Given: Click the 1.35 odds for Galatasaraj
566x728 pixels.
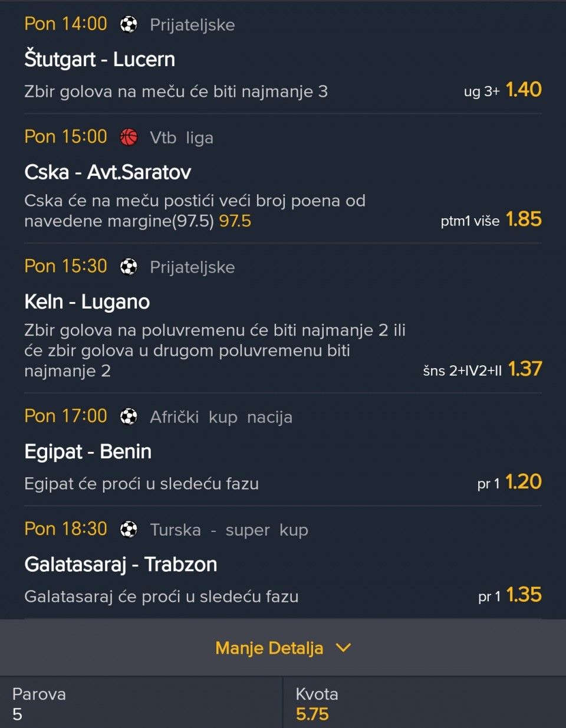Looking at the screenshot, I should 524,595.
